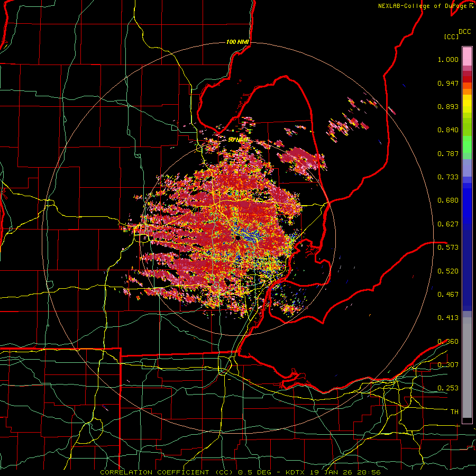Click the 50 NMI range ring label
476x476 pixels.
237,140
